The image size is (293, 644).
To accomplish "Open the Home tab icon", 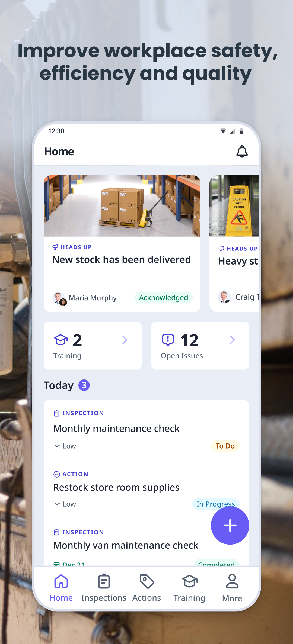I will tap(61, 581).
